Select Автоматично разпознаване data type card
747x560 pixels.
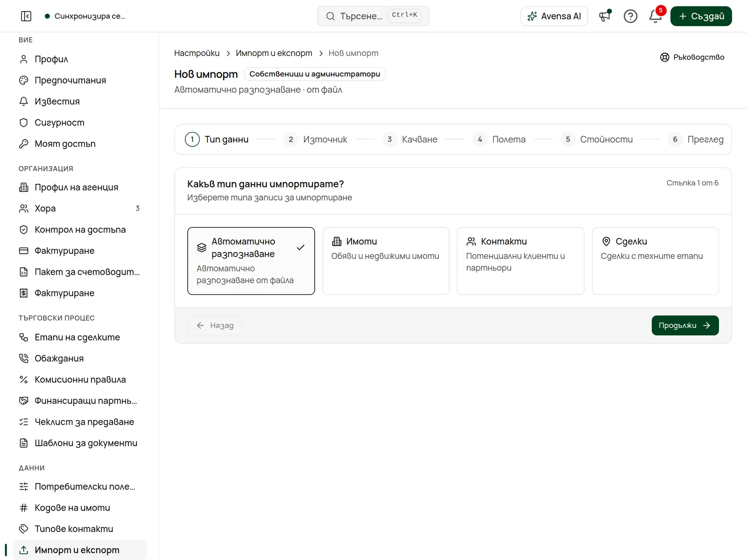click(x=251, y=261)
